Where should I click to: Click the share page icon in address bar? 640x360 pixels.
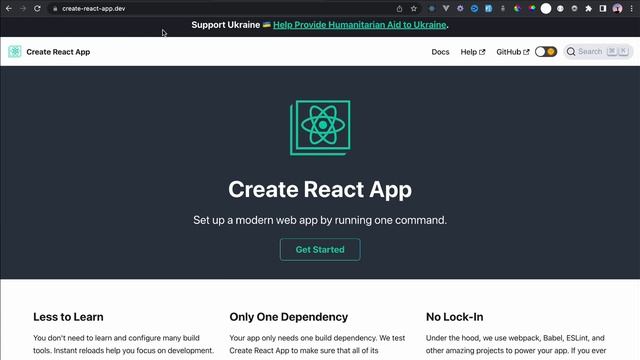click(x=399, y=9)
